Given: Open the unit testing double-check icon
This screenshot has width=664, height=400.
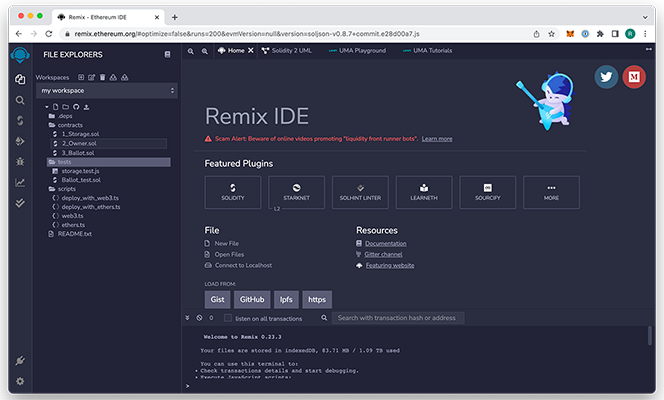Looking at the screenshot, I should [x=20, y=203].
